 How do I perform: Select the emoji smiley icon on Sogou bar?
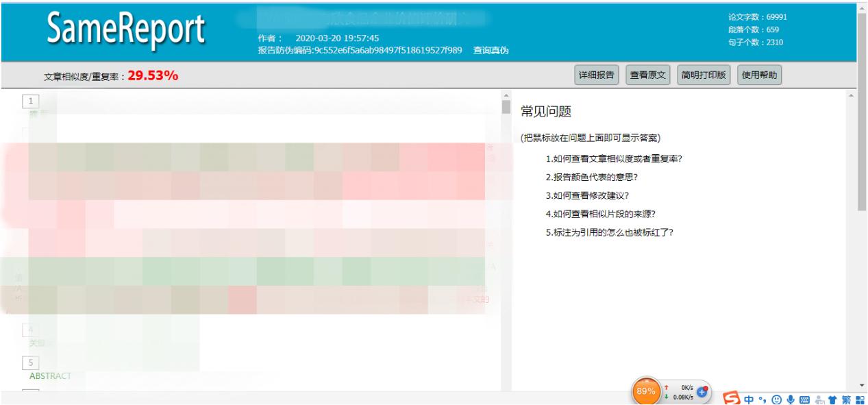(x=777, y=398)
